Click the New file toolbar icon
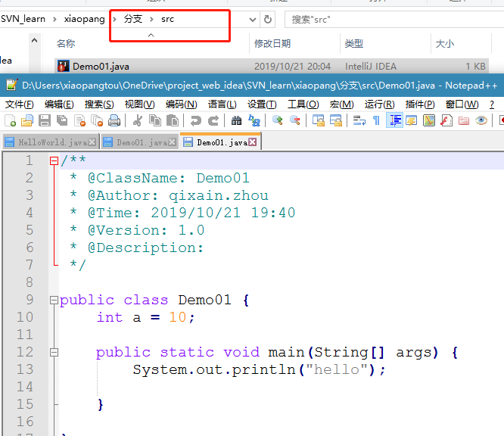Viewport: 504px width, 436px height. (x=11, y=121)
